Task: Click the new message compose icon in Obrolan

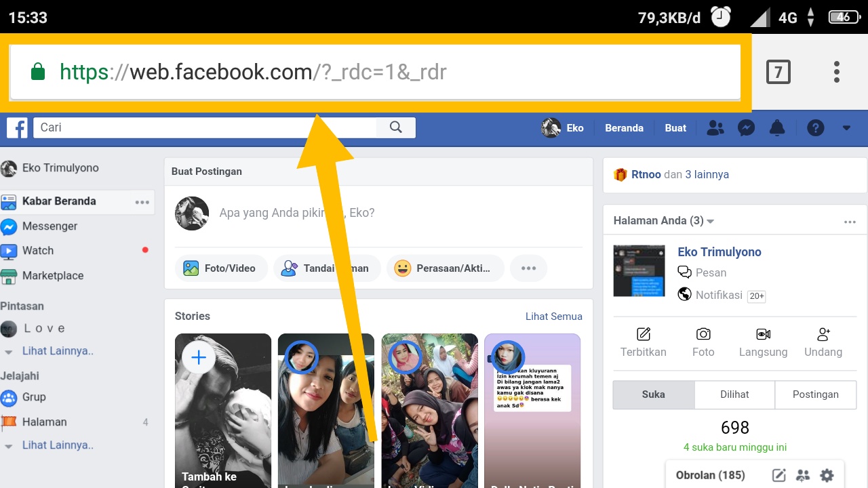Action: tap(779, 475)
